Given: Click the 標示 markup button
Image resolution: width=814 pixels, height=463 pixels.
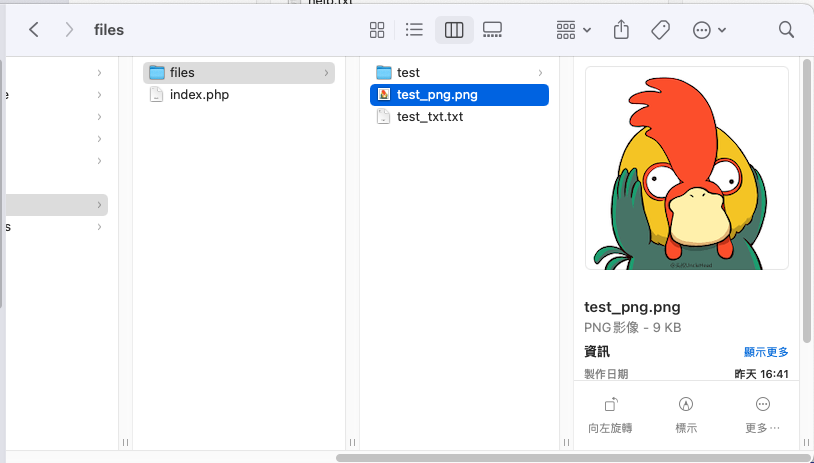Looking at the screenshot, I should [686, 416].
